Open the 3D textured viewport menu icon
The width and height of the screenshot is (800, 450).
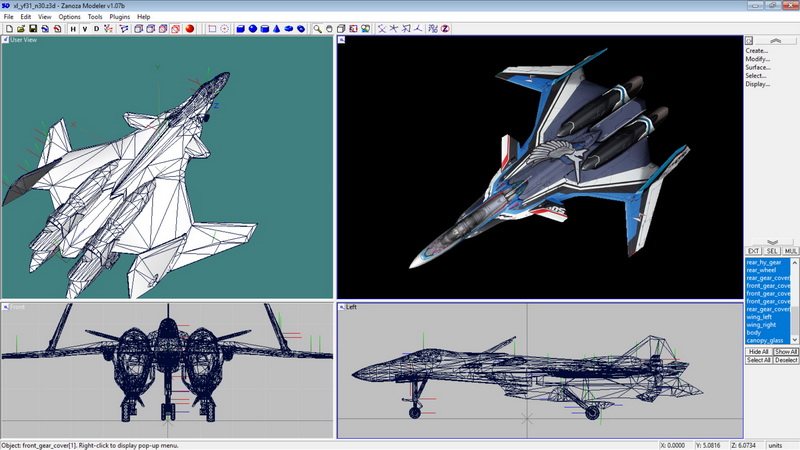coord(341,40)
